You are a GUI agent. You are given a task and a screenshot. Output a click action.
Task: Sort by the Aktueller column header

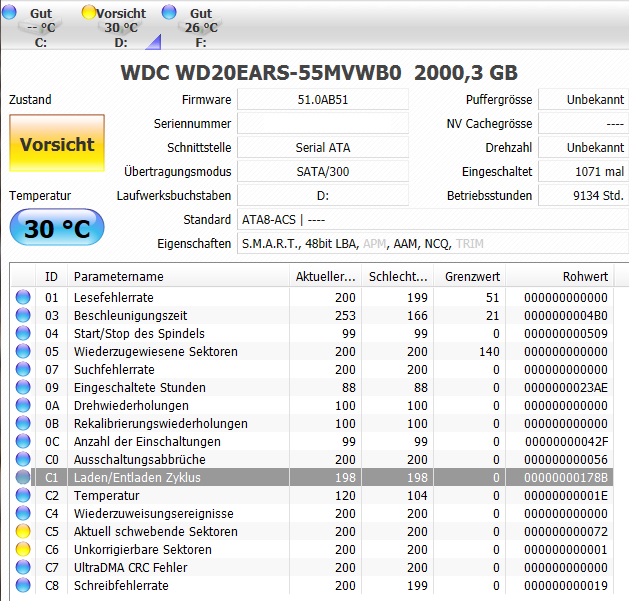click(325, 277)
